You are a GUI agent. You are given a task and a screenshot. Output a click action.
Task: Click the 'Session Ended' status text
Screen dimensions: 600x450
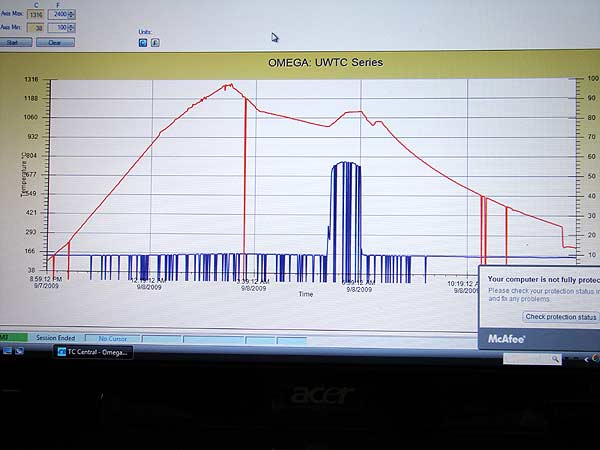[x=55, y=338]
